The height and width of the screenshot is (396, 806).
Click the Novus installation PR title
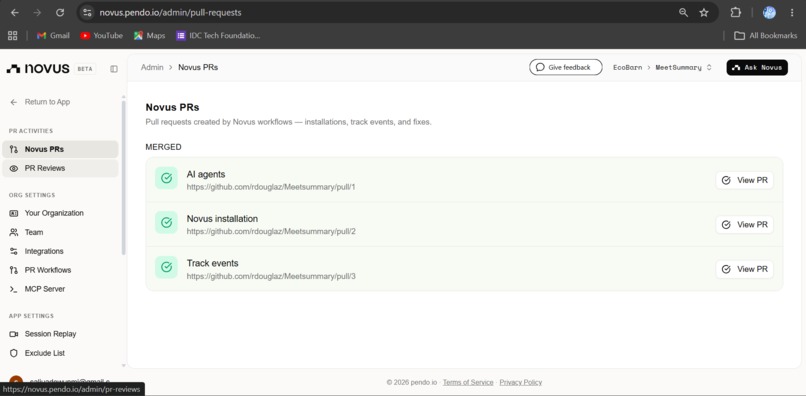222,219
